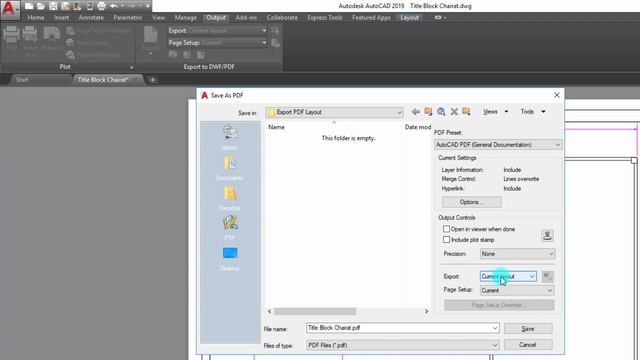Click the Plot printer icon in quick access toolbar
The image size is (640, 360).
coord(102,6)
